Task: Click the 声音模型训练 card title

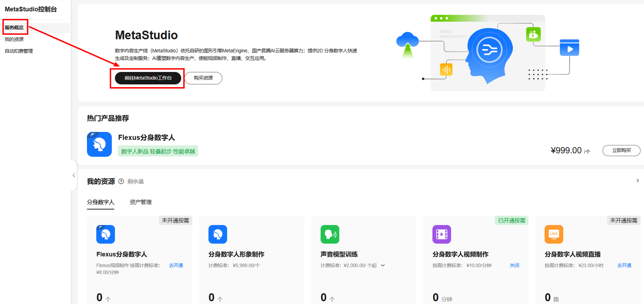Action: click(x=339, y=254)
